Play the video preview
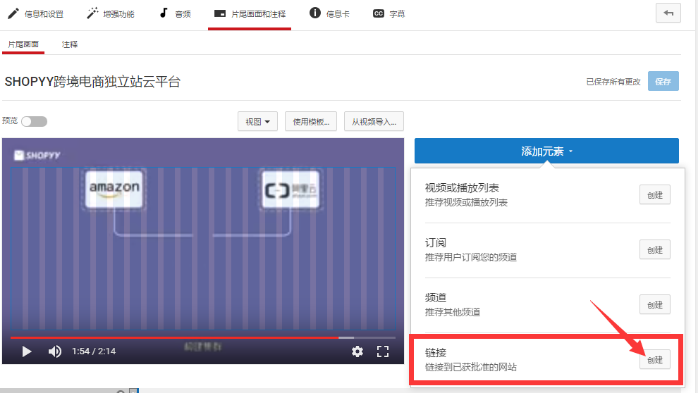Image resolution: width=698 pixels, height=394 pixels. [x=26, y=352]
